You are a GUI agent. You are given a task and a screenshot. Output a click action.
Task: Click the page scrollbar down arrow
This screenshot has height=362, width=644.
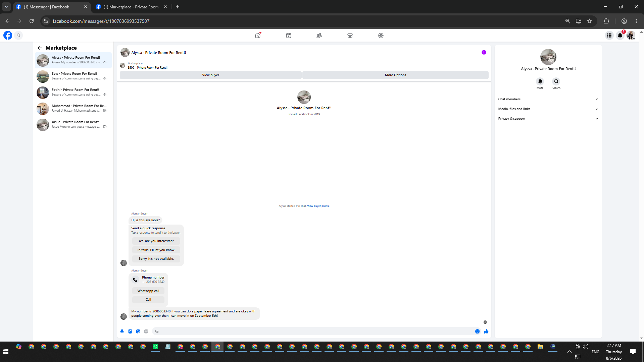[x=641, y=339]
